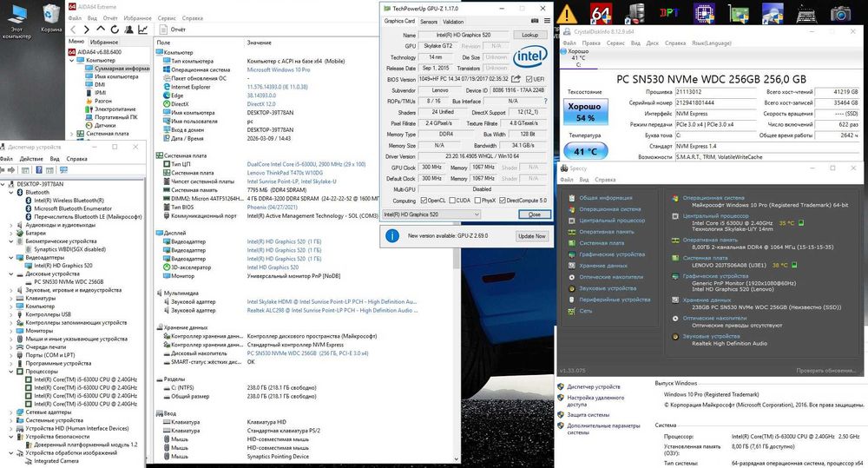Expand Батареи node in Device Manager
The height and width of the screenshot is (468, 868).
[10, 234]
